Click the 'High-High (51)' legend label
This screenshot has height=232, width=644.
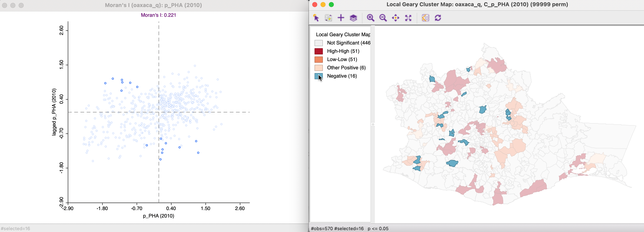pos(343,51)
